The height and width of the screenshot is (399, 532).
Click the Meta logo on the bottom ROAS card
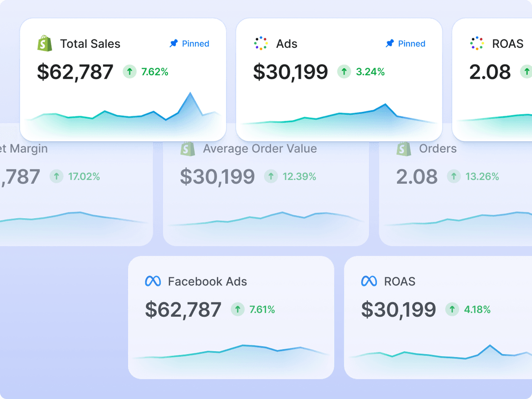(369, 281)
